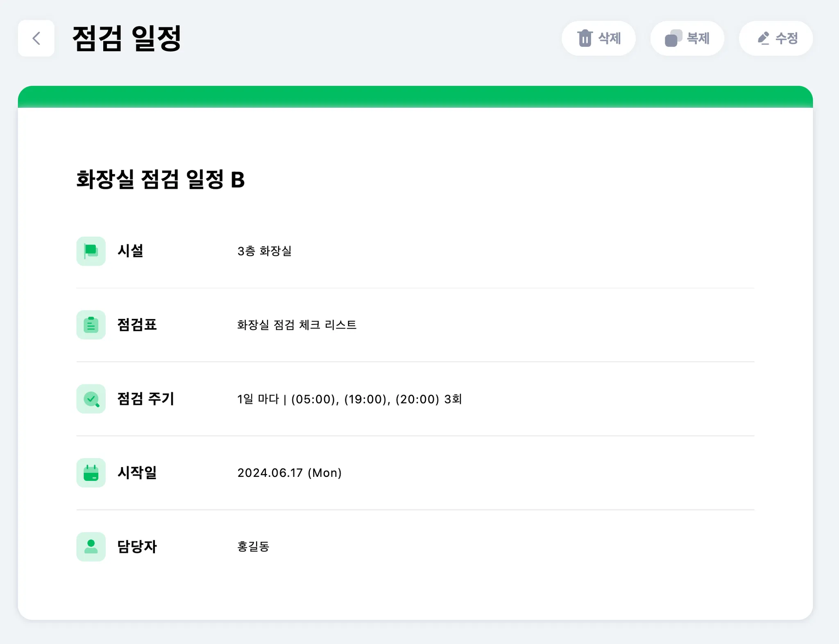This screenshot has width=839, height=644.
Task: Click the back arrow button
Action: pos(36,39)
